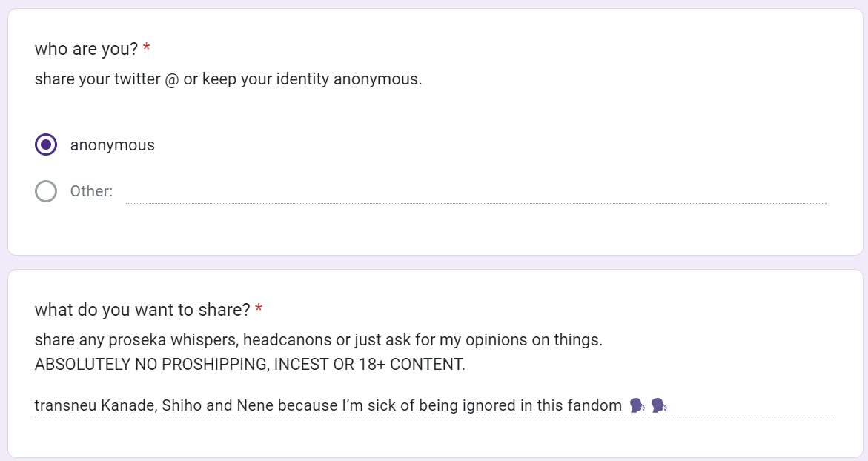Viewport: 868px width, 461px height.
Task: Click the @ symbol in the description
Action: pyautogui.click(x=172, y=80)
